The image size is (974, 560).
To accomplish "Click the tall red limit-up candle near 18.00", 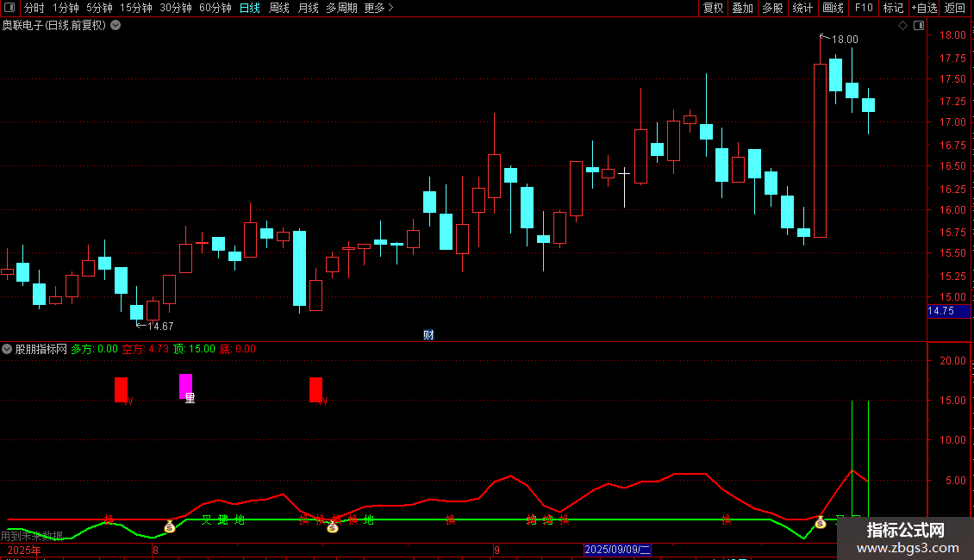I will click(820, 150).
